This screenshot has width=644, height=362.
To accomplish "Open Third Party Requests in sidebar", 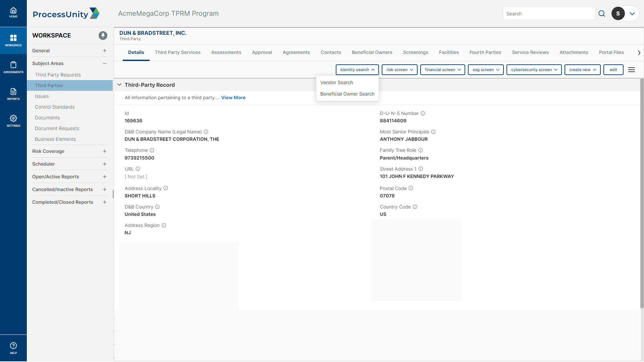I will 58,75.
